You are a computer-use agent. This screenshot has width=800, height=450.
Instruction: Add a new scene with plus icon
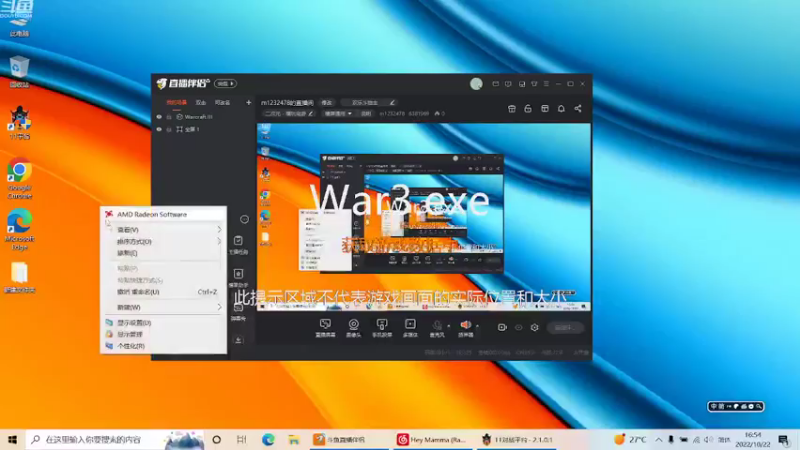(248, 103)
